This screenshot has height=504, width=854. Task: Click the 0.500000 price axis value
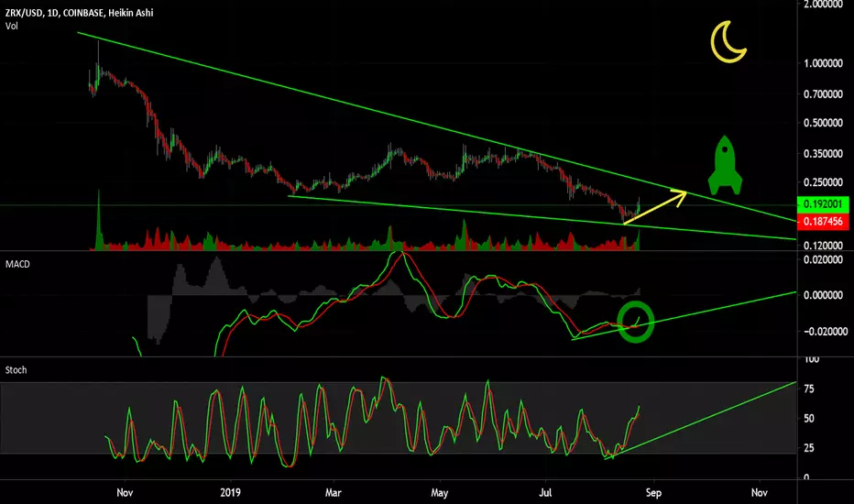[823, 123]
